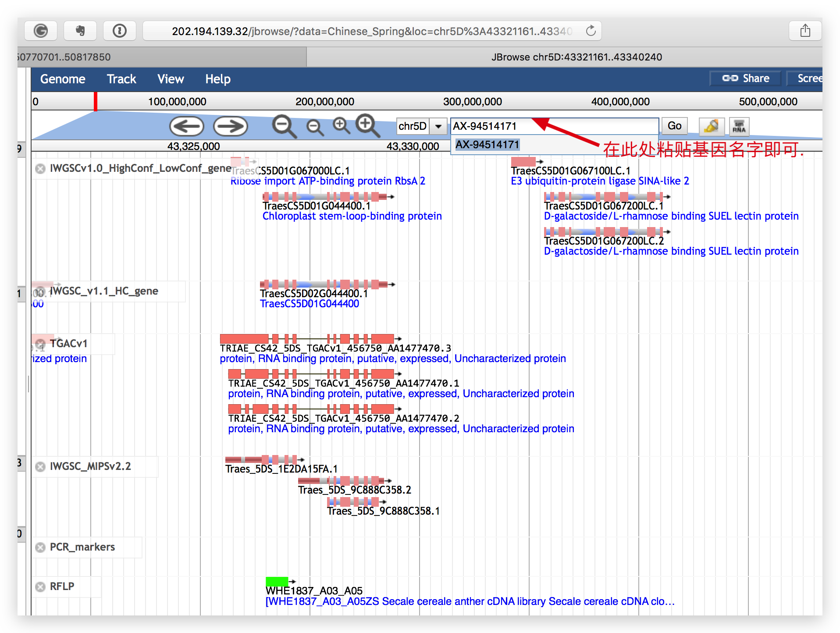Close the IWGSCv1.0_HighConf_LowConf_gene track
The image size is (840, 633).
point(40,169)
